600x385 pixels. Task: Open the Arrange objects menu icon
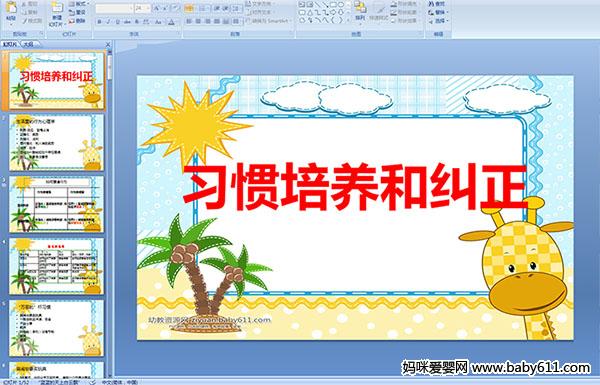click(x=360, y=10)
